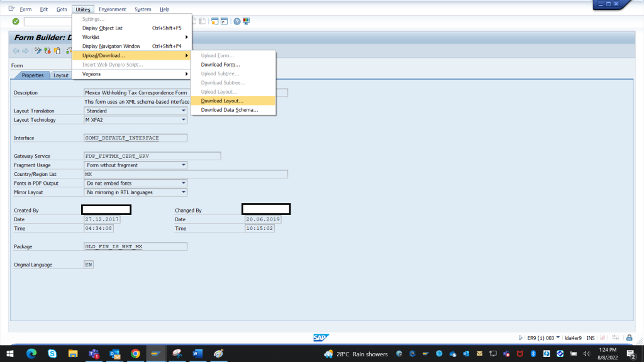Open the Form menu
Screen dimensions: 644x362
25,9
